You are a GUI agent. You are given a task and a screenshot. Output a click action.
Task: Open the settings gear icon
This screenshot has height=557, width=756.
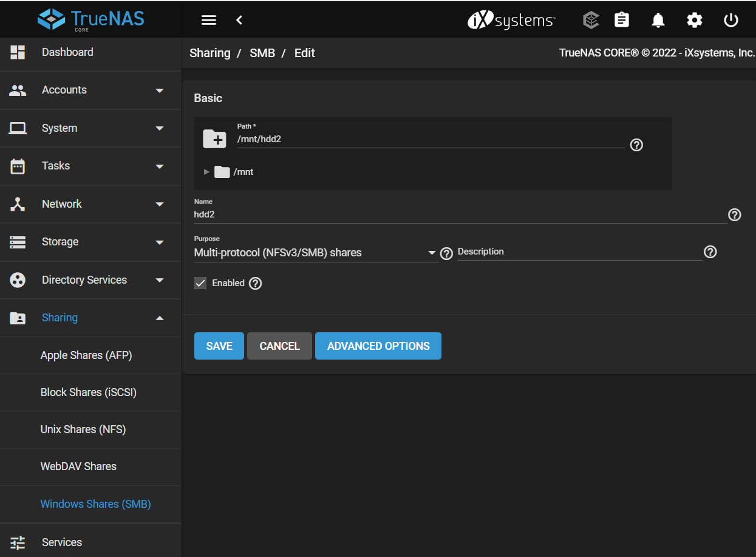[695, 20]
